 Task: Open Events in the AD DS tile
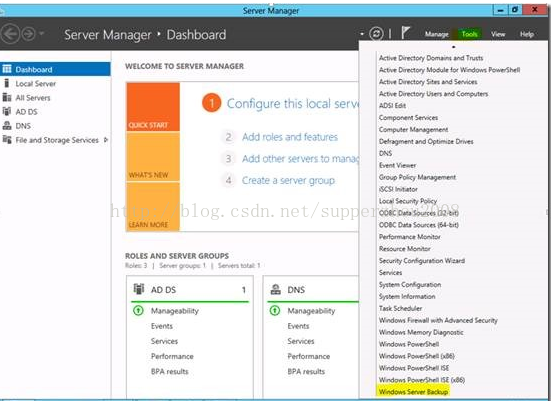(162, 326)
